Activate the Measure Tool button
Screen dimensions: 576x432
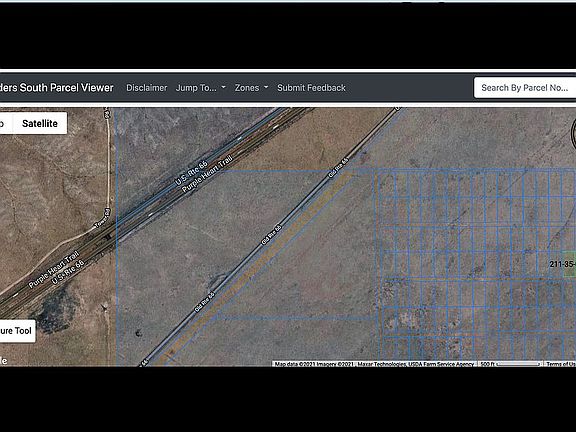click(x=17, y=331)
